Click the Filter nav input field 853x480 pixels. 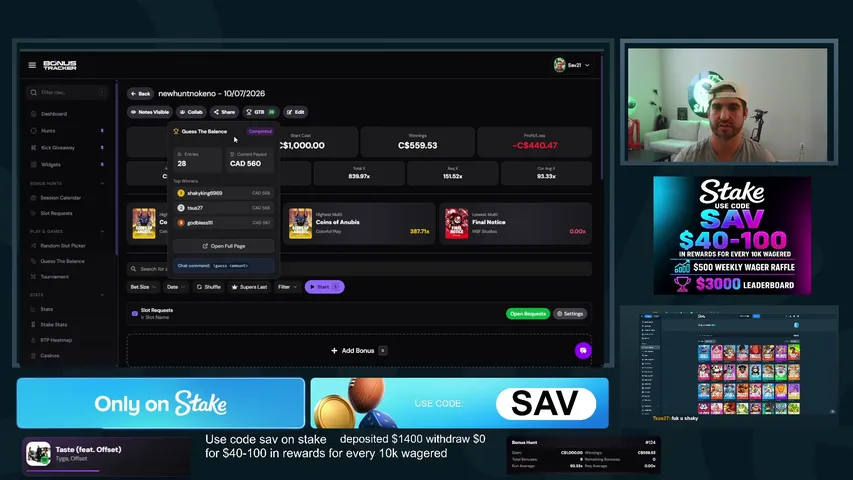[x=67, y=93]
